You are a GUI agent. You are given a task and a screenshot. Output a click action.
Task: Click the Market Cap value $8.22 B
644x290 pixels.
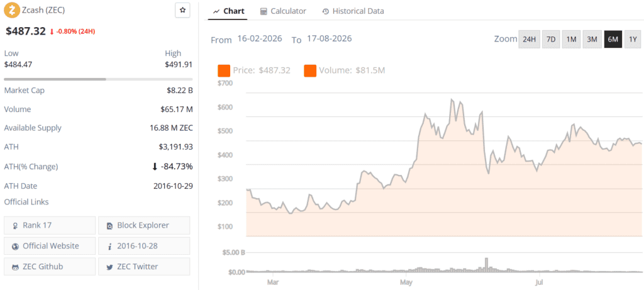pyautogui.click(x=179, y=91)
